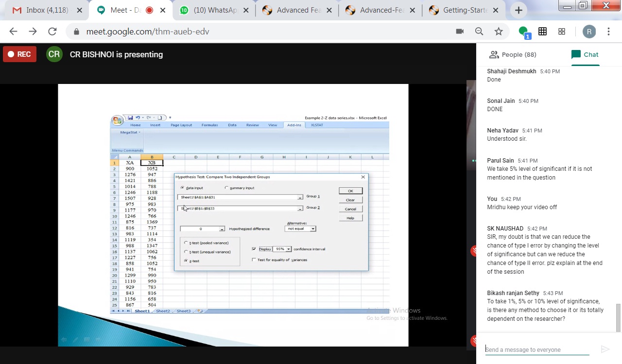
Task: Bookmark this page with the star icon
Action: pos(498,32)
